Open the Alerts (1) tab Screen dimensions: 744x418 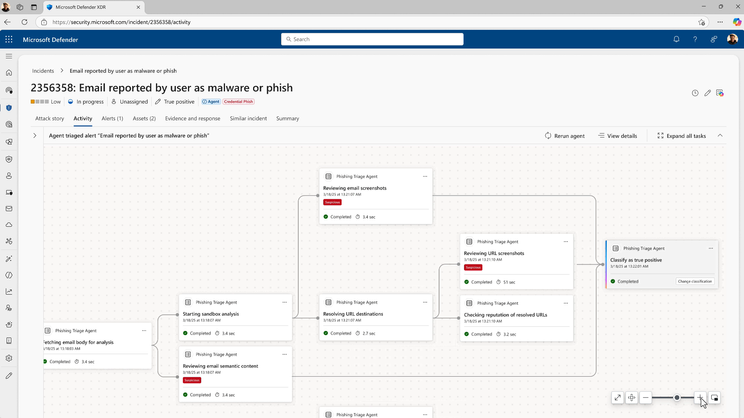(x=112, y=119)
